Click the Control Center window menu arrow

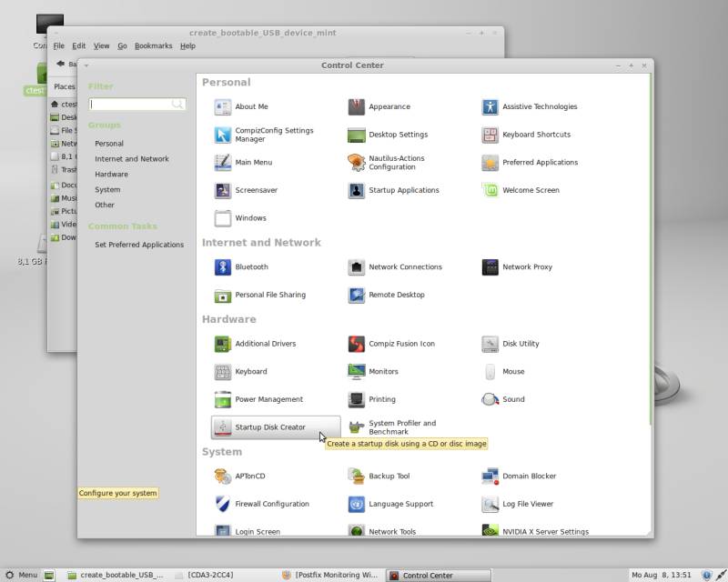click(86, 65)
